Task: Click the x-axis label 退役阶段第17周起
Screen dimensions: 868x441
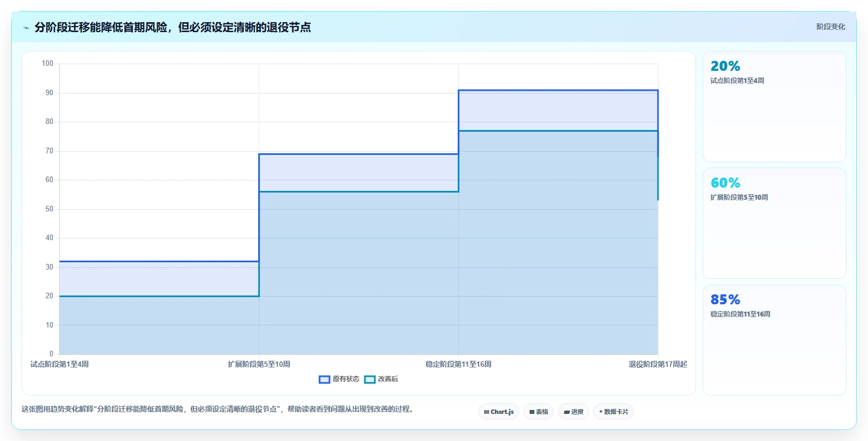Action: [x=658, y=364]
